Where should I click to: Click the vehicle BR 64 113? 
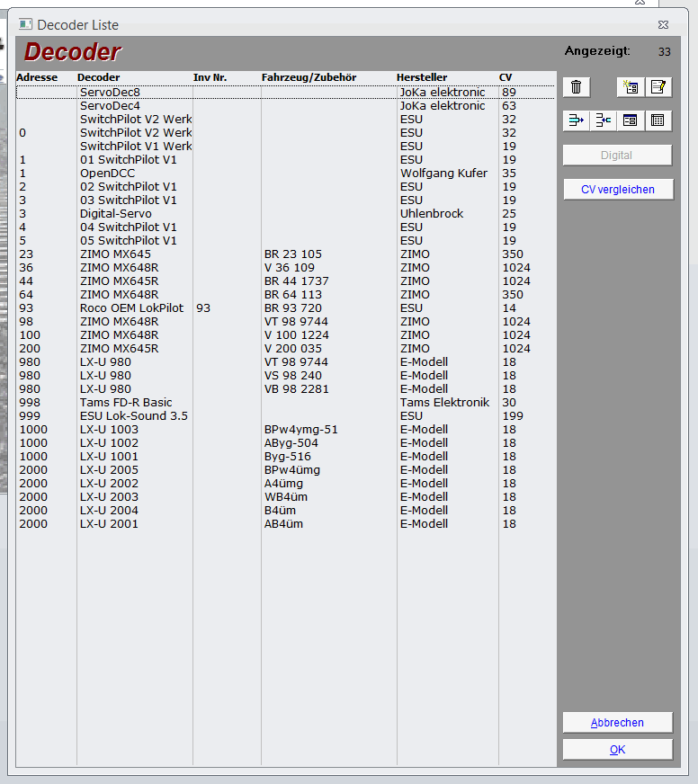click(293, 295)
